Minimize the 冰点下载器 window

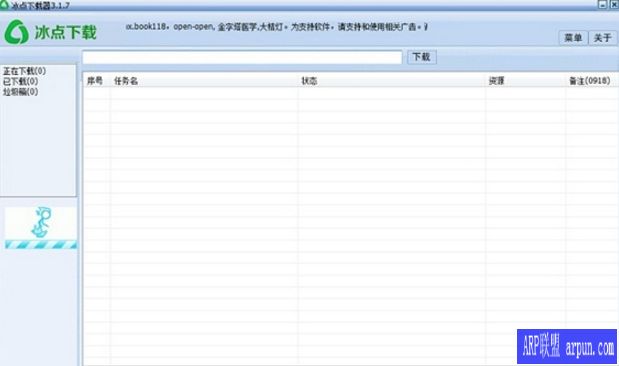602,4
